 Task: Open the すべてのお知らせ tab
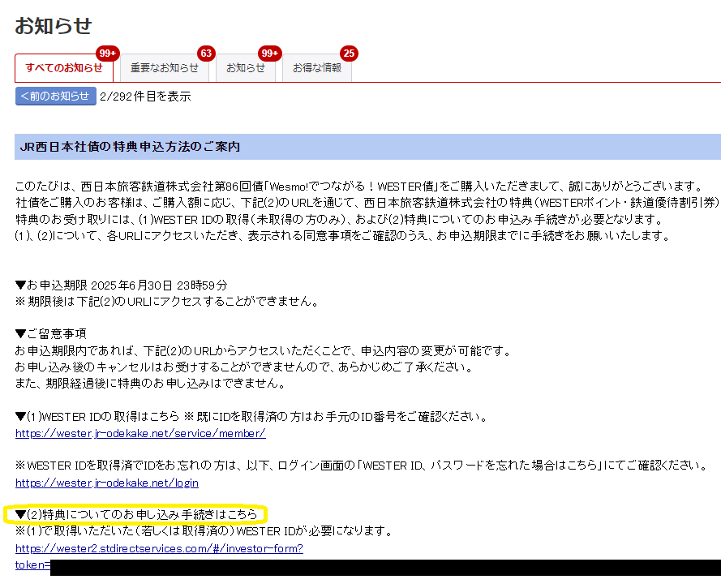coord(64,68)
